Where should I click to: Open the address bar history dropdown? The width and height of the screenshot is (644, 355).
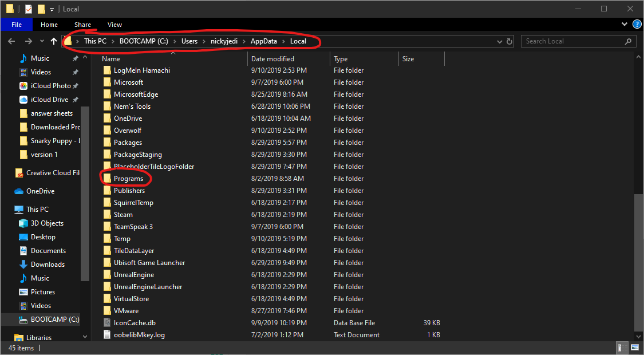[x=499, y=41]
